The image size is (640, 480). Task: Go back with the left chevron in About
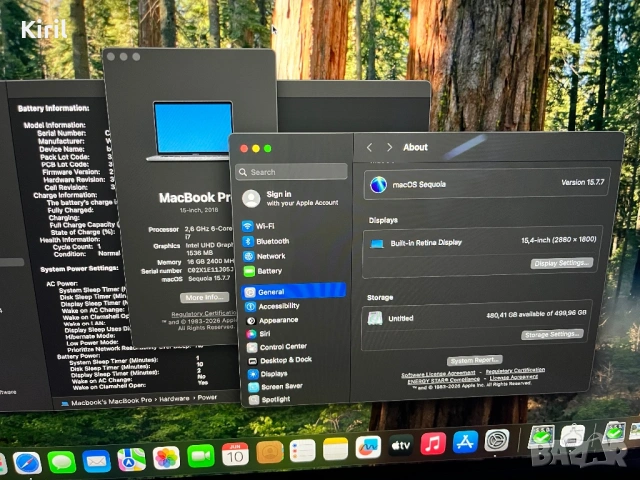pyautogui.click(x=369, y=147)
